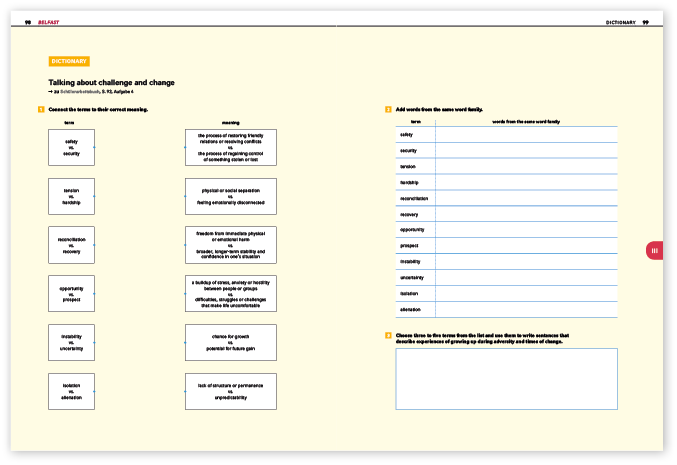Viewport: 677px width, 465px height.
Task: Click the red chapter III side tab
Action: [654, 251]
